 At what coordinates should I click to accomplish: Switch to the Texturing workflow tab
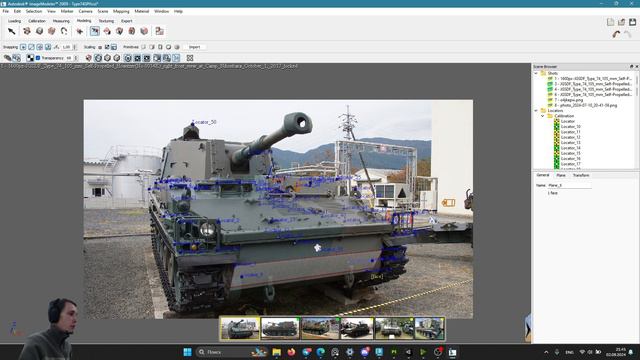pos(106,21)
